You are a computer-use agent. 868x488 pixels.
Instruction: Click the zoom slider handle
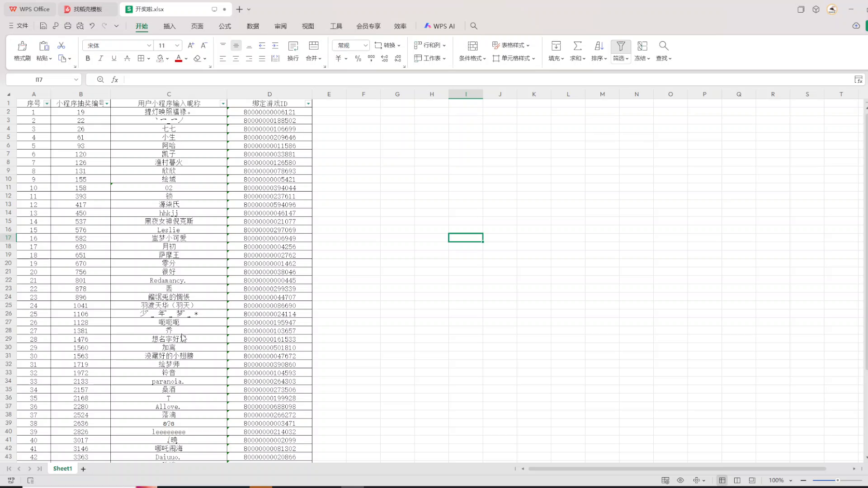tap(838, 480)
